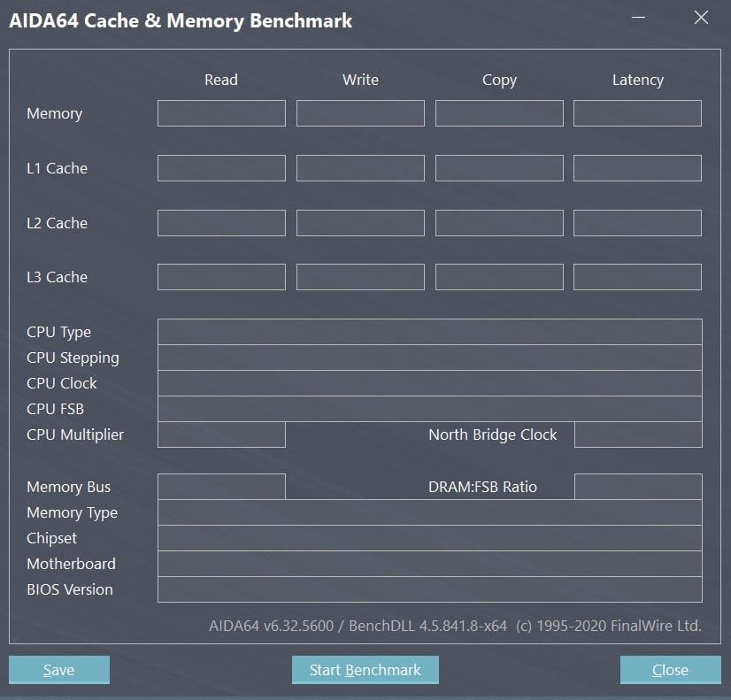Click the Memory Copy result field
The image size is (731, 700).
click(x=499, y=113)
